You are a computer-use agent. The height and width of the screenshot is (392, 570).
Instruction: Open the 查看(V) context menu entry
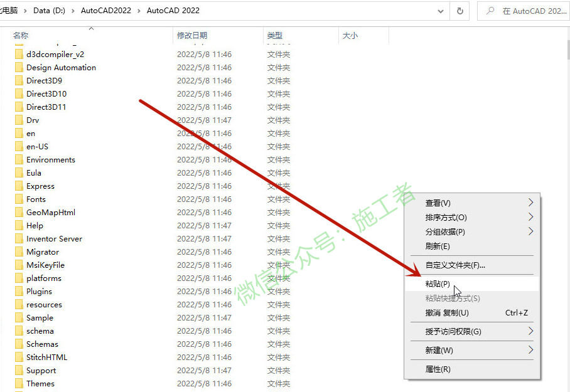tap(472, 203)
